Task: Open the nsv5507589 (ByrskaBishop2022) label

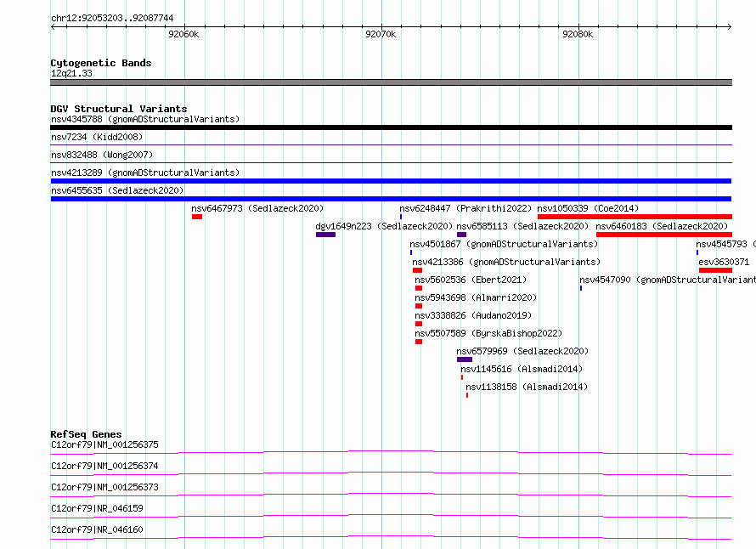Action: [488, 333]
